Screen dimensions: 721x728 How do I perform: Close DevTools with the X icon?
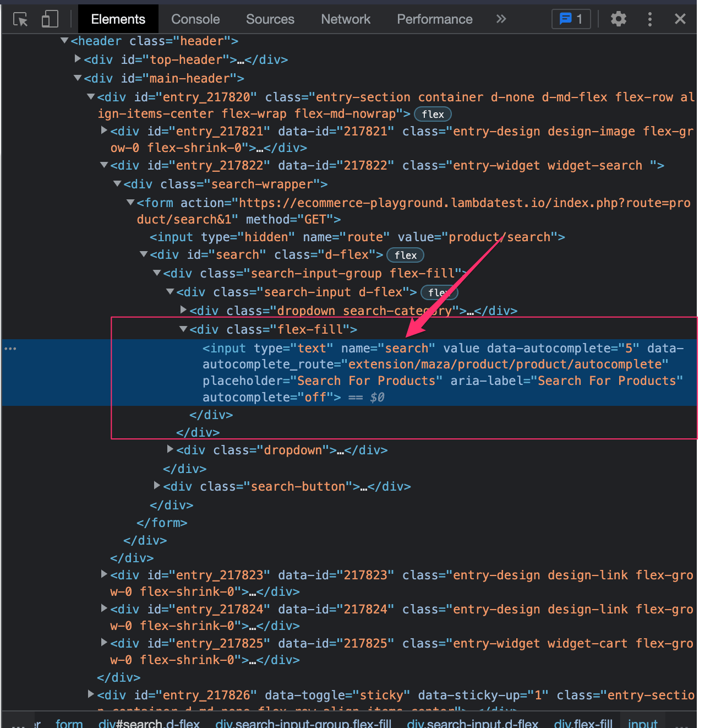coord(680,19)
